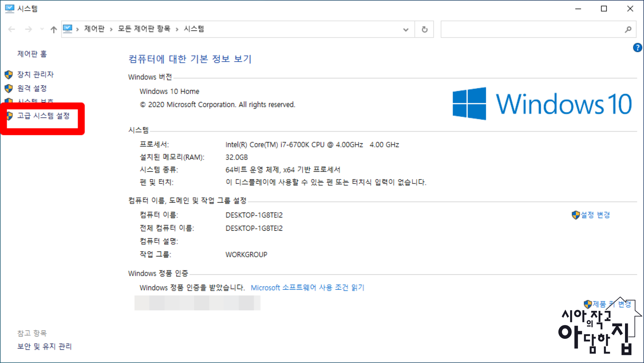This screenshot has width=644, height=363.
Task: Open recent locations dropdown arrow
Action: [x=42, y=29]
